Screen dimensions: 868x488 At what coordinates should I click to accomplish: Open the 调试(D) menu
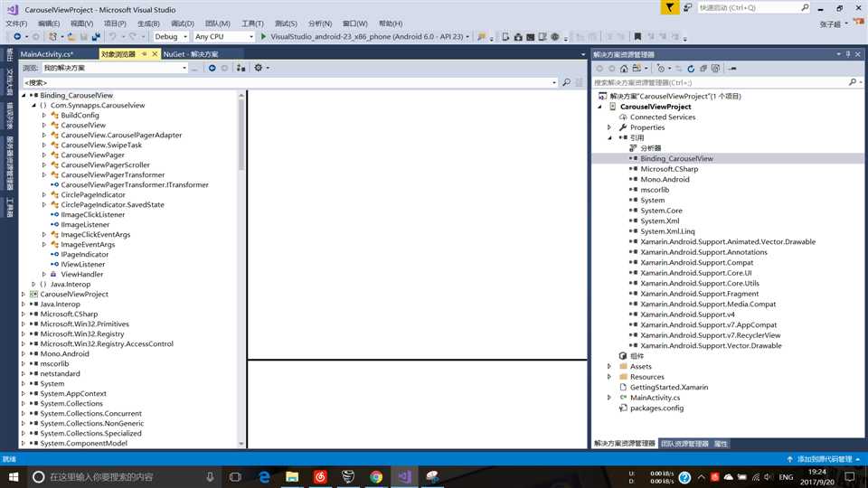[183, 23]
